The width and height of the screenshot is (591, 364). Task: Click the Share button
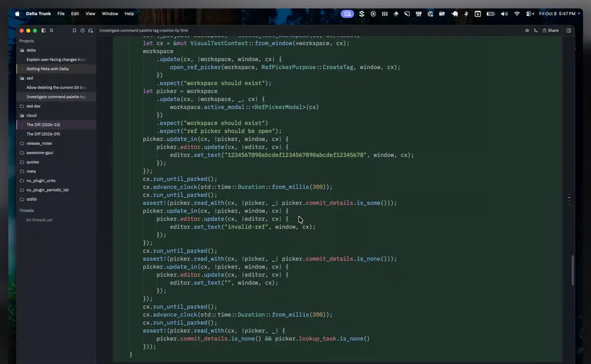pos(550,30)
